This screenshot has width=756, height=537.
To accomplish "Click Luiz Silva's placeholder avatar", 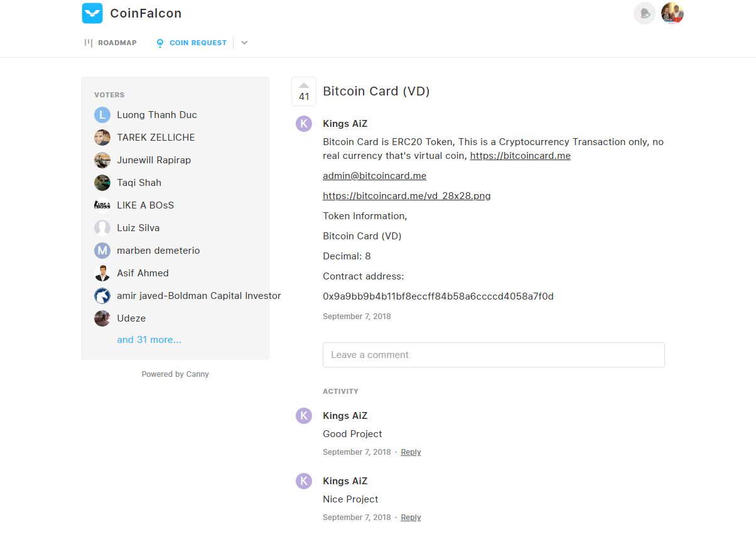I will pos(102,228).
